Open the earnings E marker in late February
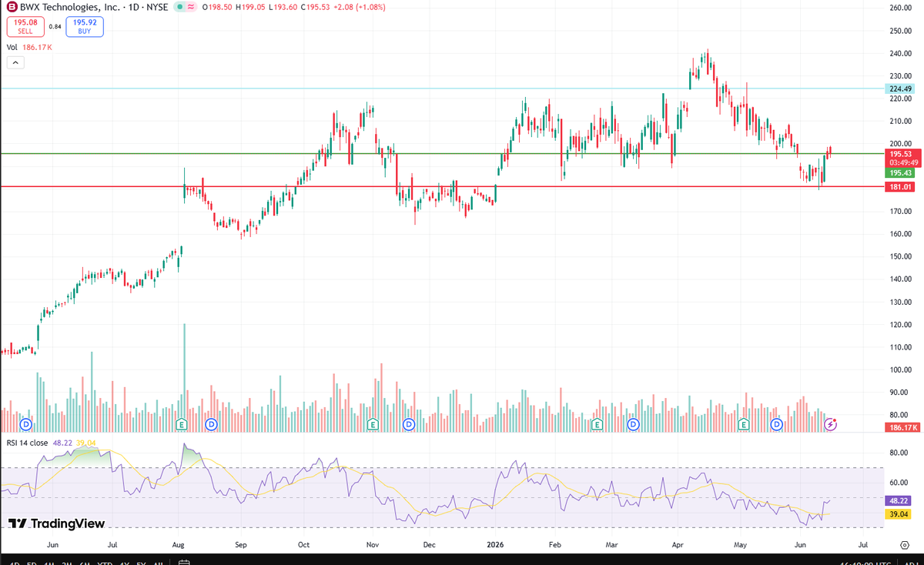Viewport: 924px width, 565px height. 596,424
